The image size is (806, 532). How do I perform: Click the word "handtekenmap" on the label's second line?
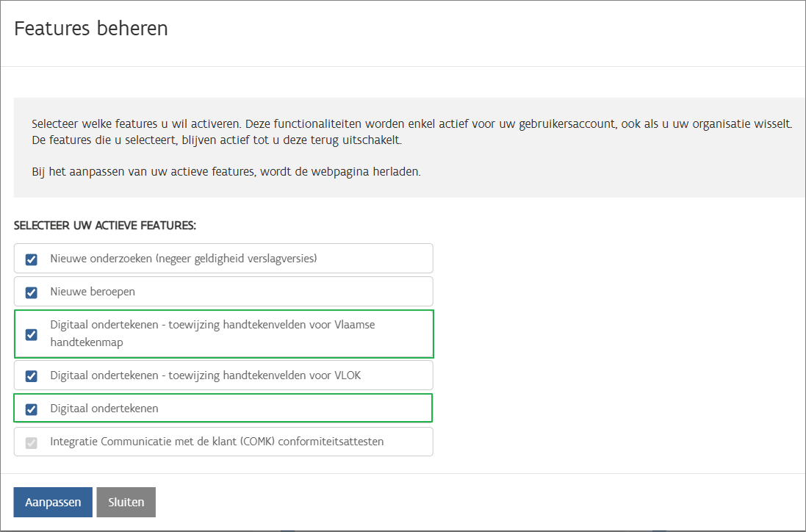coord(87,342)
